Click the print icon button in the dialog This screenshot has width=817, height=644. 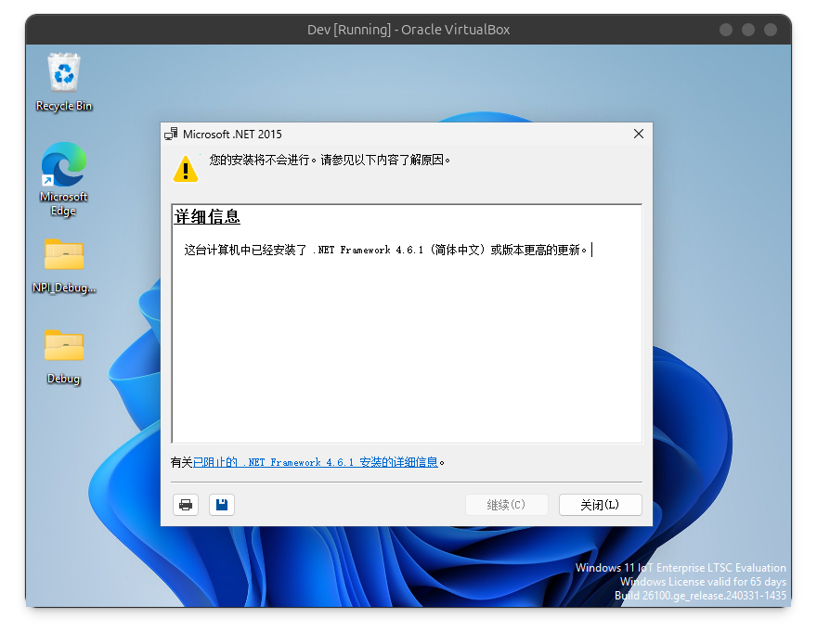(x=186, y=505)
